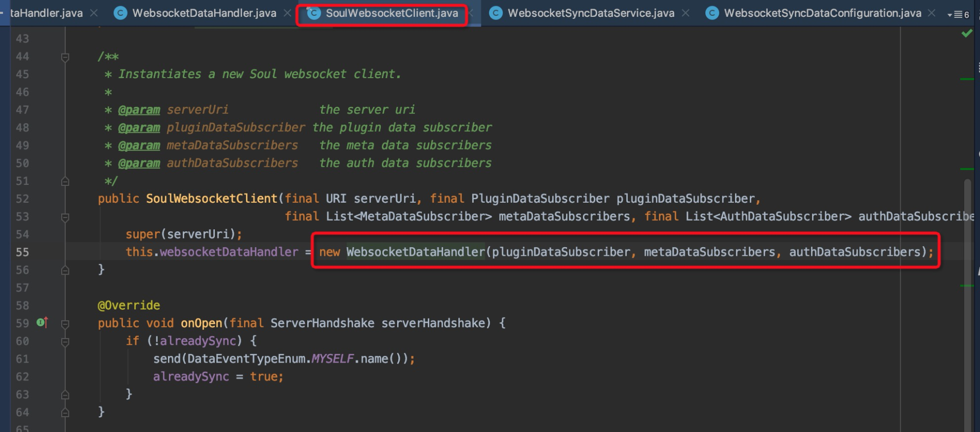Screen dimensions: 980x432
Task: Click PluginDataSubscriber type on line 52
Action: click(541, 199)
